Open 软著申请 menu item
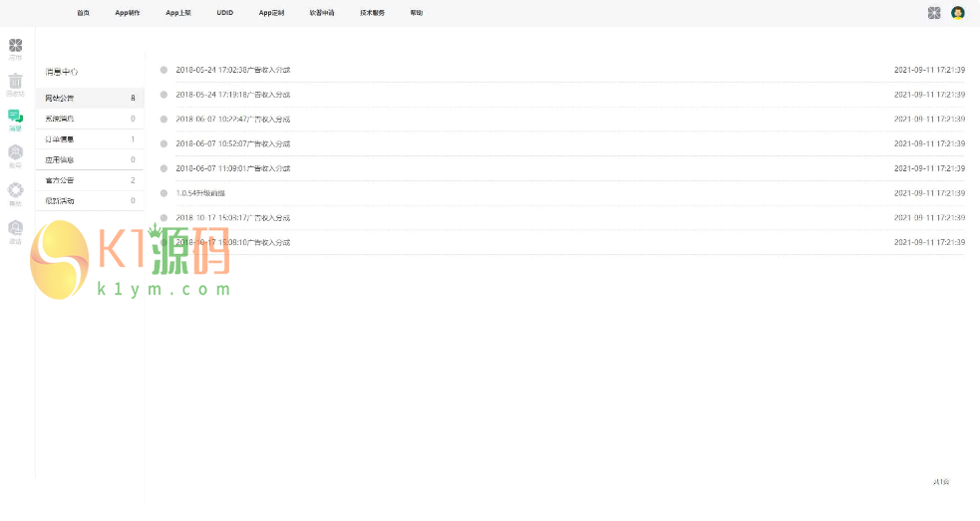The width and height of the screenshot is (980, 521). (322, 13)
